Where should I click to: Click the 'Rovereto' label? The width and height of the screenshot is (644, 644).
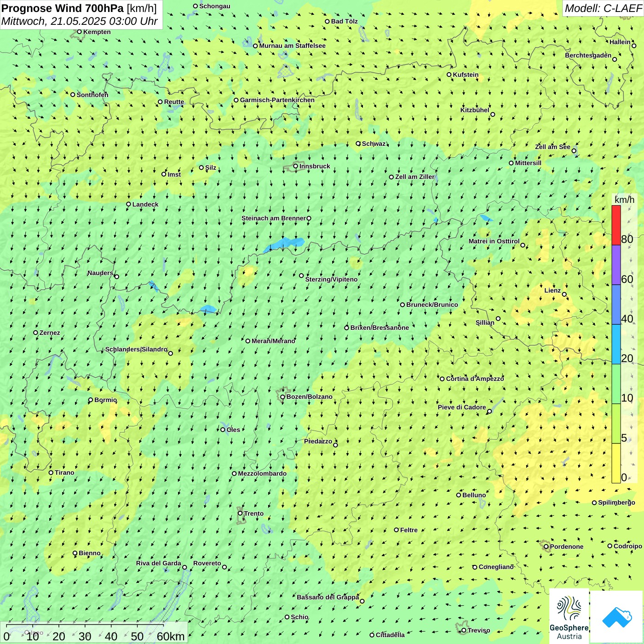coord(207,563)
